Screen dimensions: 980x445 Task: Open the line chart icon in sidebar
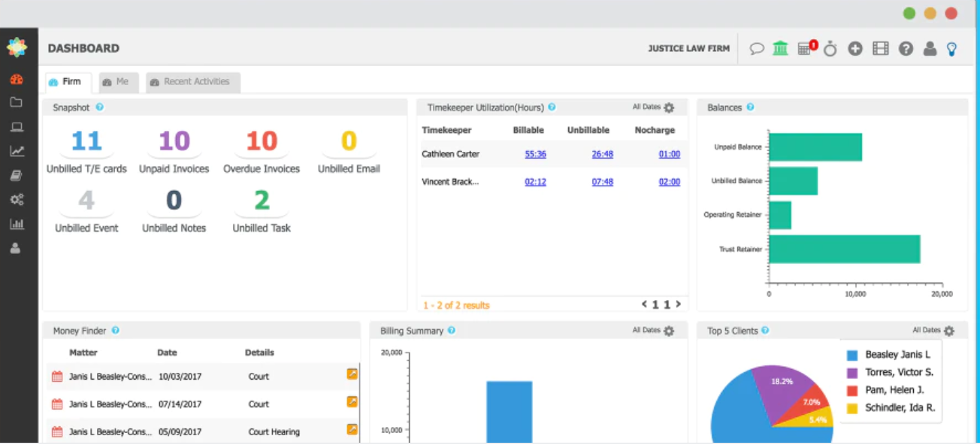(17, 151)
